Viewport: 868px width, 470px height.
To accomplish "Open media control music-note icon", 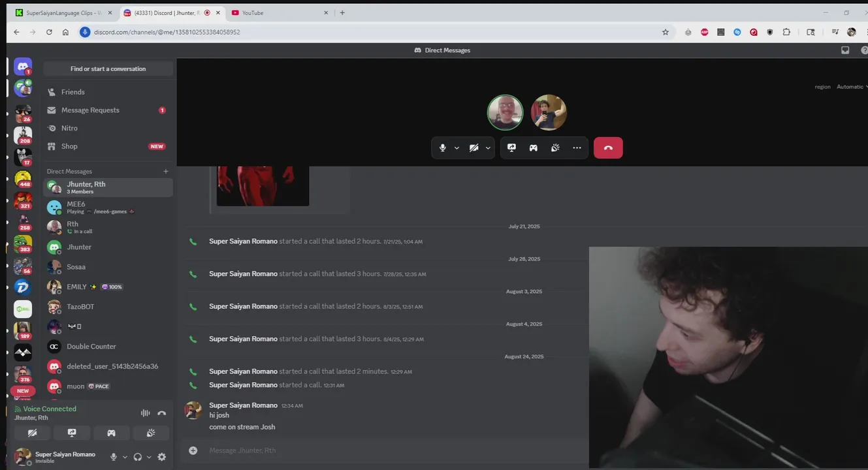I will click(835, 32).
